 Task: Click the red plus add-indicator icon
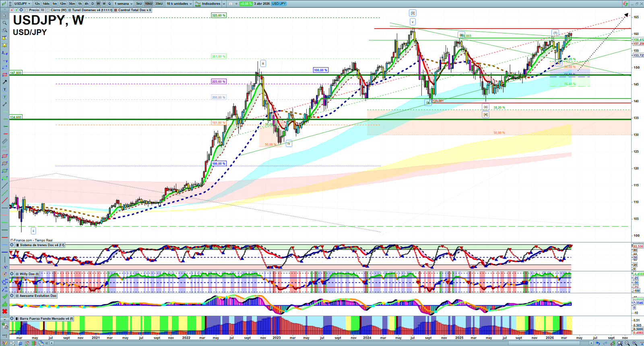click(12, 10)
